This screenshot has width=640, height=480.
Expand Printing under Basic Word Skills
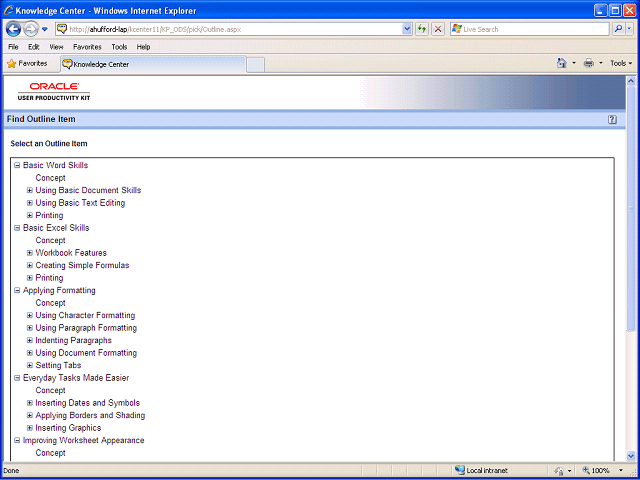pyautogui.click(x=29, y=216)
